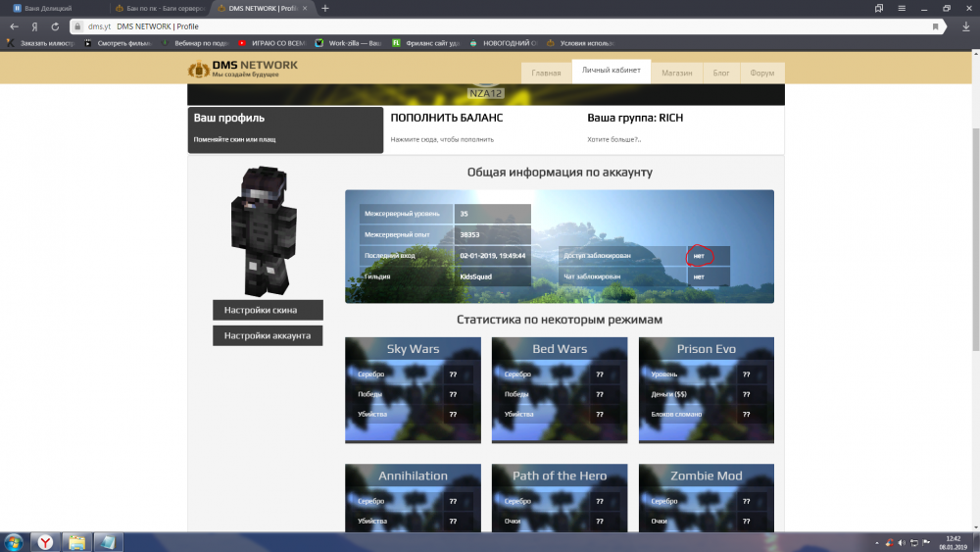Close the DMS NETWORK Profile tab
This screenshot has width=980, height=552.
(x=305, y=8)
